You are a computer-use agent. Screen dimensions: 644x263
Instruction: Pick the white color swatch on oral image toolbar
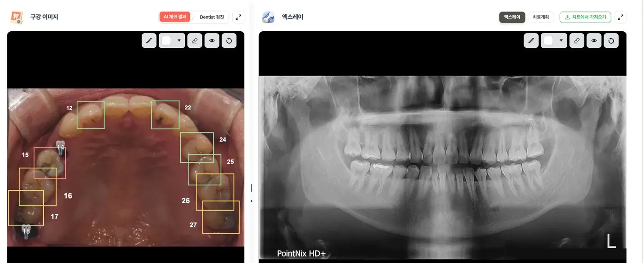click(167, 40)
